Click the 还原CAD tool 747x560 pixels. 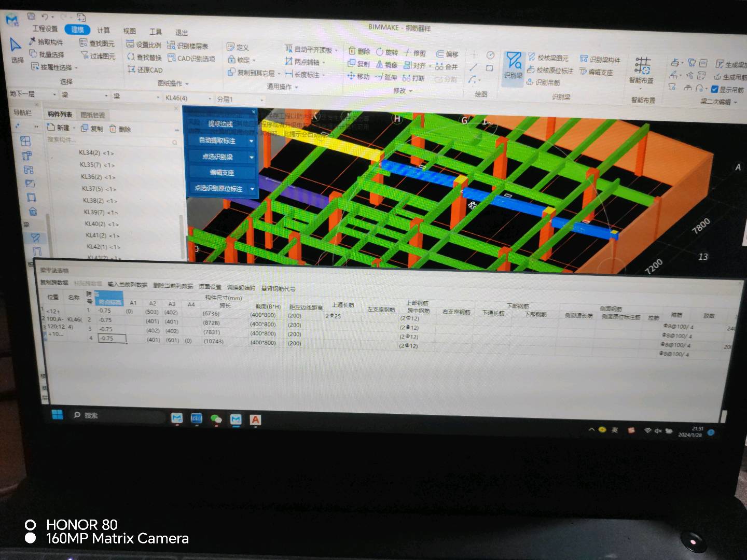(145, 69)
